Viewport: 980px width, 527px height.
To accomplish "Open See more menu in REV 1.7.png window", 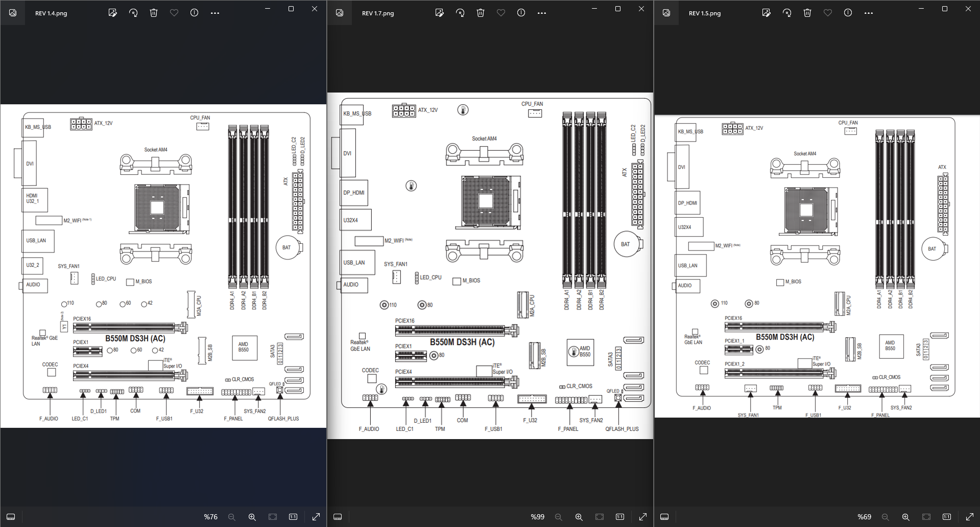I will pos(542,13).
